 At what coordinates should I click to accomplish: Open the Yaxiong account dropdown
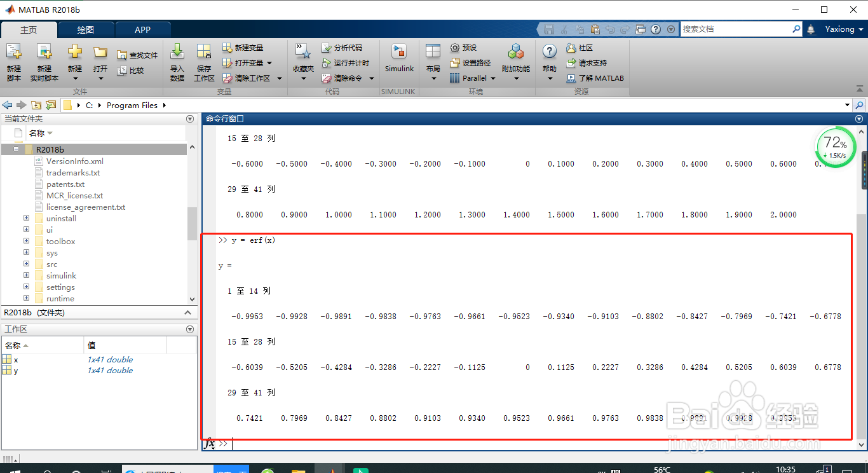click(x=844, y=29)
